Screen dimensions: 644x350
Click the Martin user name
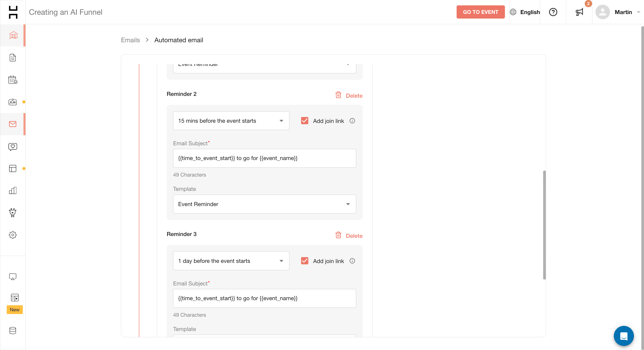click(623, 12)
